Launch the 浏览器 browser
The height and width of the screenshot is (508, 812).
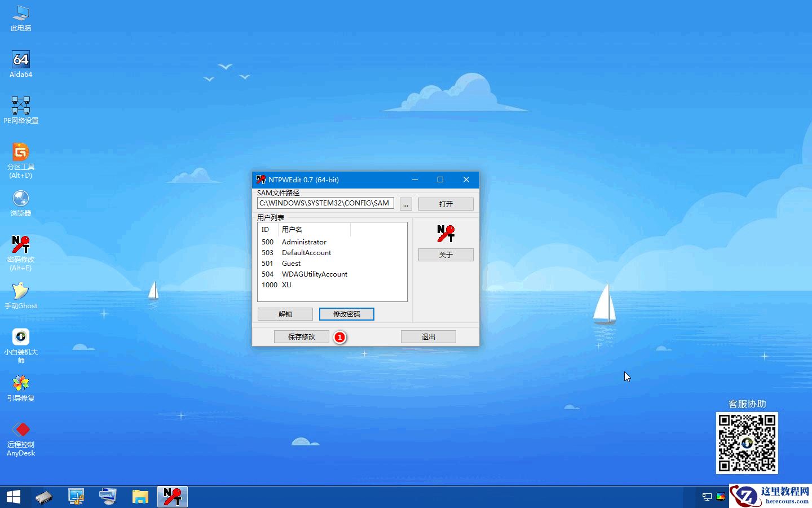pyautogui.click(x=20, y=200)
